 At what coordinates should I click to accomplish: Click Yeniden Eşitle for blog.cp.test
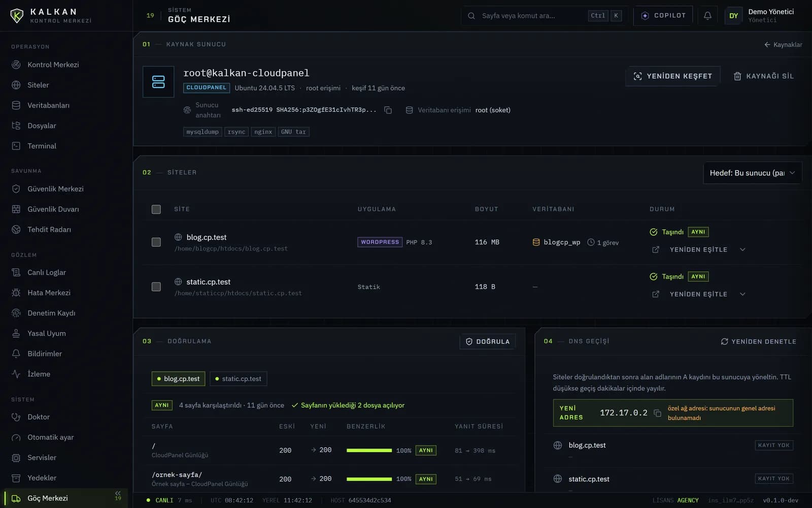click(x=698, y=249)
